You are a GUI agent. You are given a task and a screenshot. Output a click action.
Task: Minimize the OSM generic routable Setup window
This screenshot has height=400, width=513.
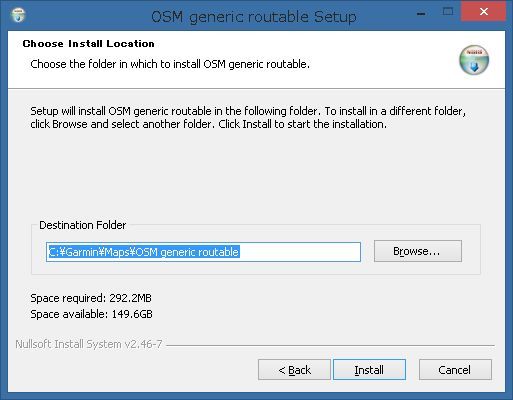click(421, 13)
